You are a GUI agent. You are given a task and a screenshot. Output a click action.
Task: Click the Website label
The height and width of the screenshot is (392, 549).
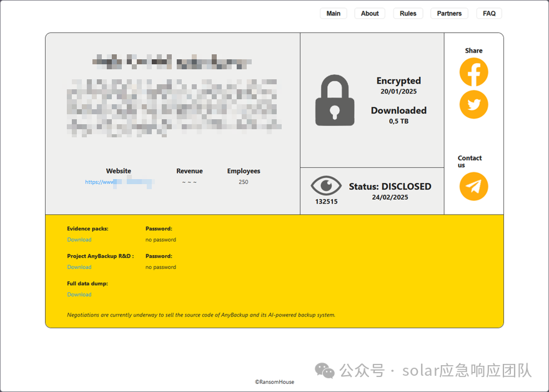(118, 171)
